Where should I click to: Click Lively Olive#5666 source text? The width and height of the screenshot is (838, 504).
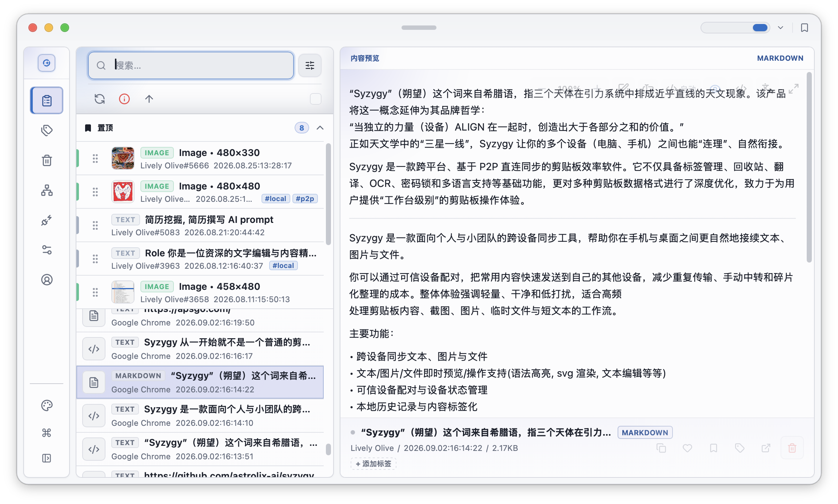click(x=175, y=165)
